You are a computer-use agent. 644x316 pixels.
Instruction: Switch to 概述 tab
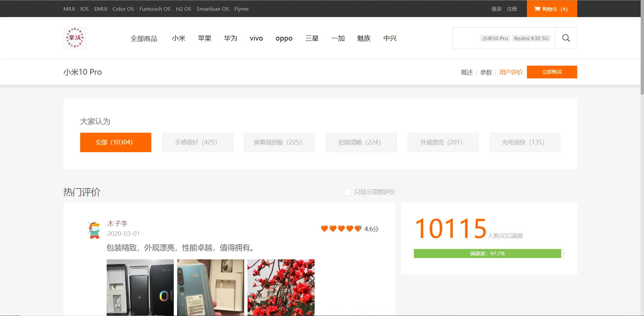pos(467,72)
